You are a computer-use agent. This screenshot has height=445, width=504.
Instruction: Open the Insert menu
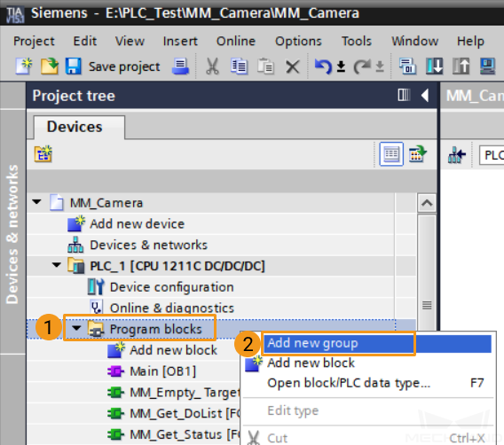tap(180, 41)
